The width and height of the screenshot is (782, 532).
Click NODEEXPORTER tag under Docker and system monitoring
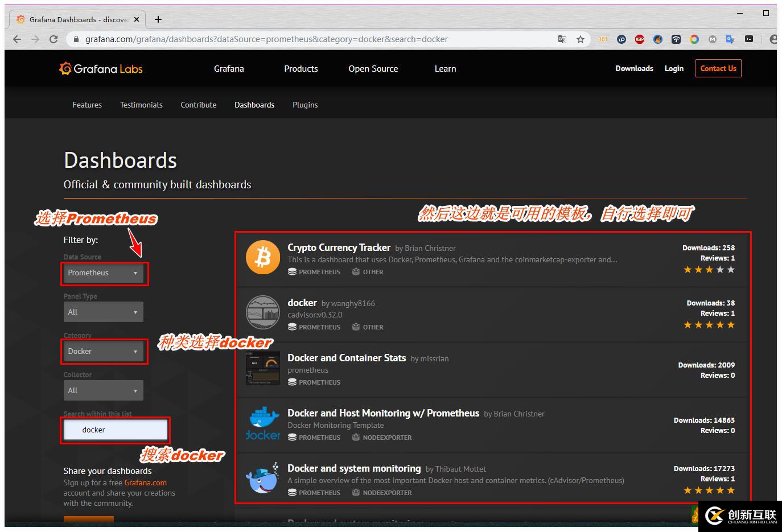[x=382, y=493]
